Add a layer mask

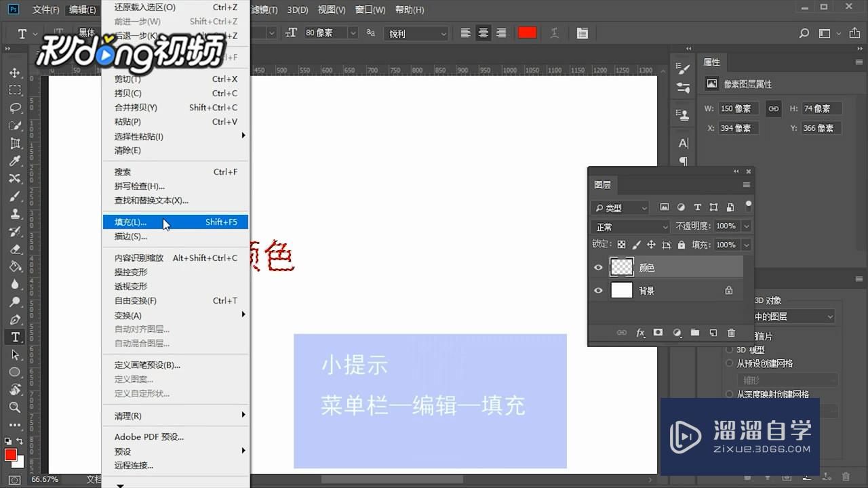pyautogui.click(x=658, y=333)
